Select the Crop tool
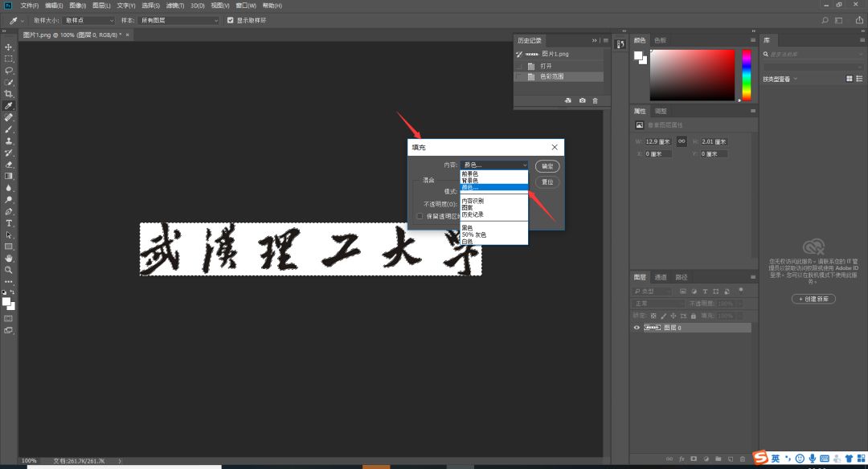 coord(8,94)
